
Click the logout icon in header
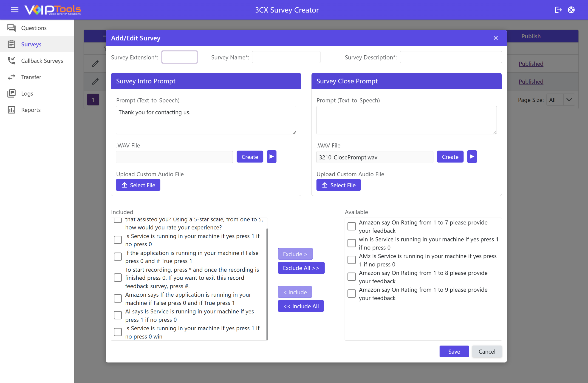pyautogui.click(x=558, y=10)
